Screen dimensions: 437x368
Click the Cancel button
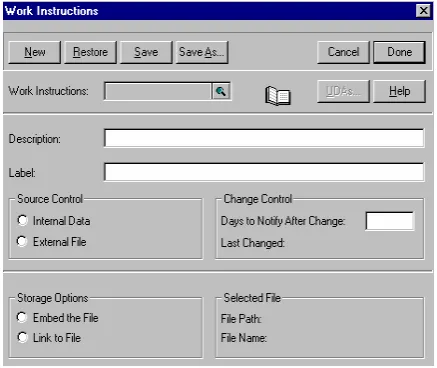(343, 52)
